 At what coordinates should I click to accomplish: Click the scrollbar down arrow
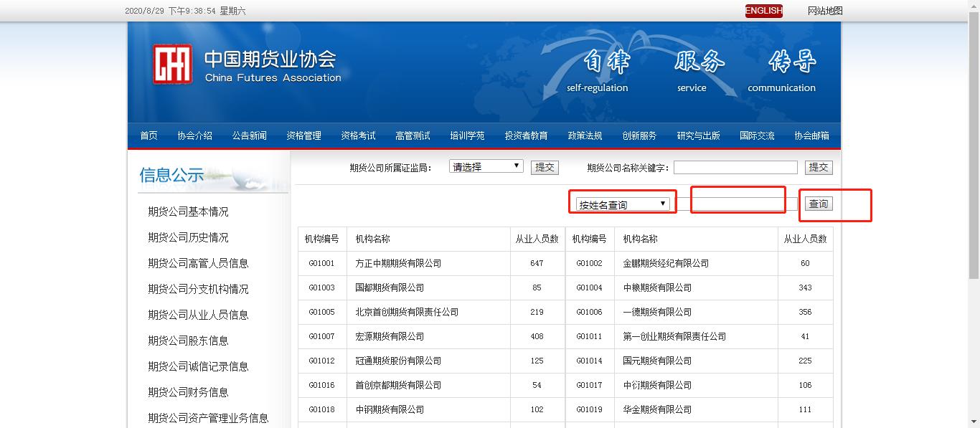[974, 422]
